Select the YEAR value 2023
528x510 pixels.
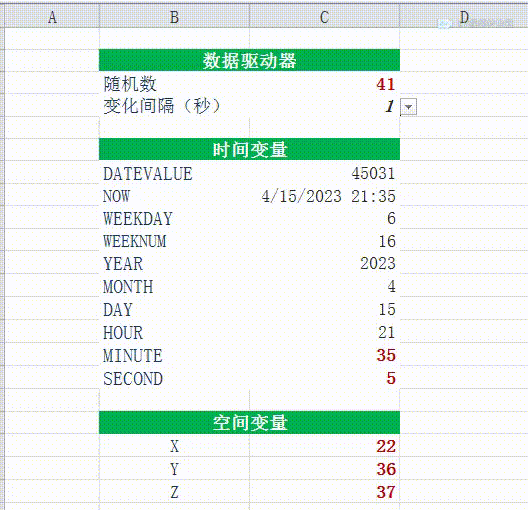(324, 263)
